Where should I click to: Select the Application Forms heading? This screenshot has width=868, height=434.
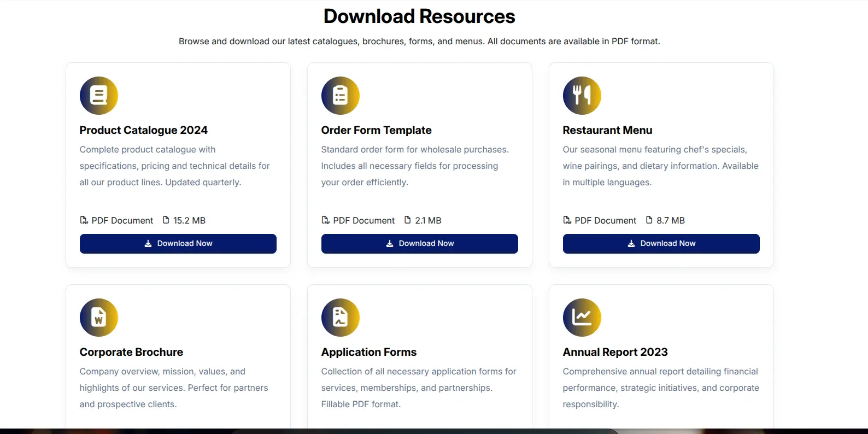pyautogui.click(x=369, y=352)
